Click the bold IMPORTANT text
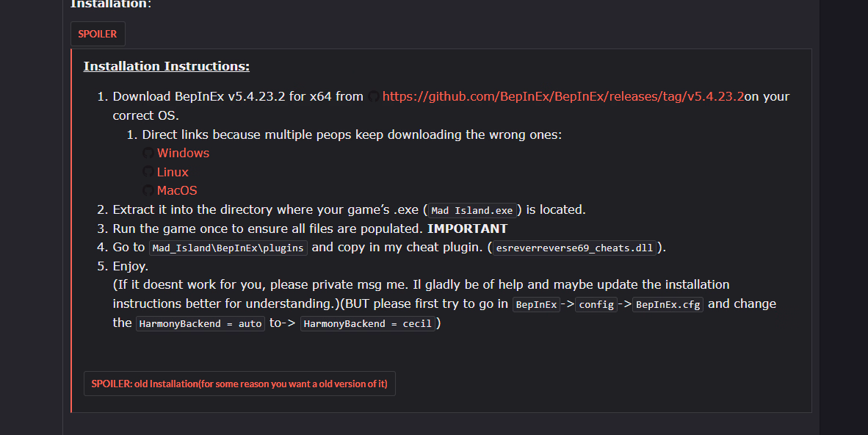868x435 pixels. (x=467, y=229)
